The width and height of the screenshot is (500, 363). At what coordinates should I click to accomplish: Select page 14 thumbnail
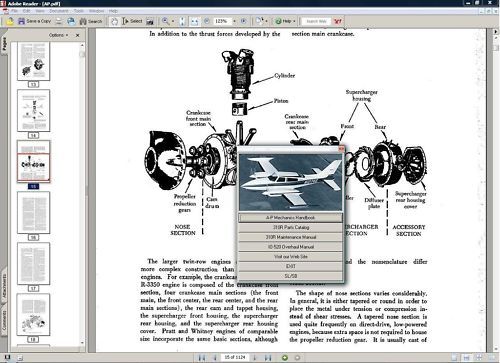(33, 110)
